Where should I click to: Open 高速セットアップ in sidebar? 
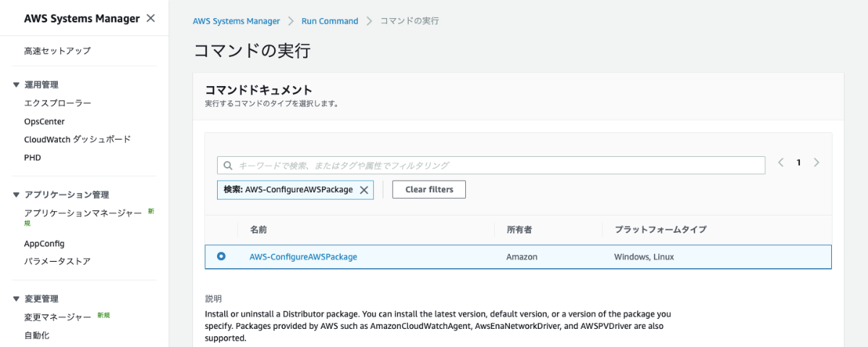[57, 51]
